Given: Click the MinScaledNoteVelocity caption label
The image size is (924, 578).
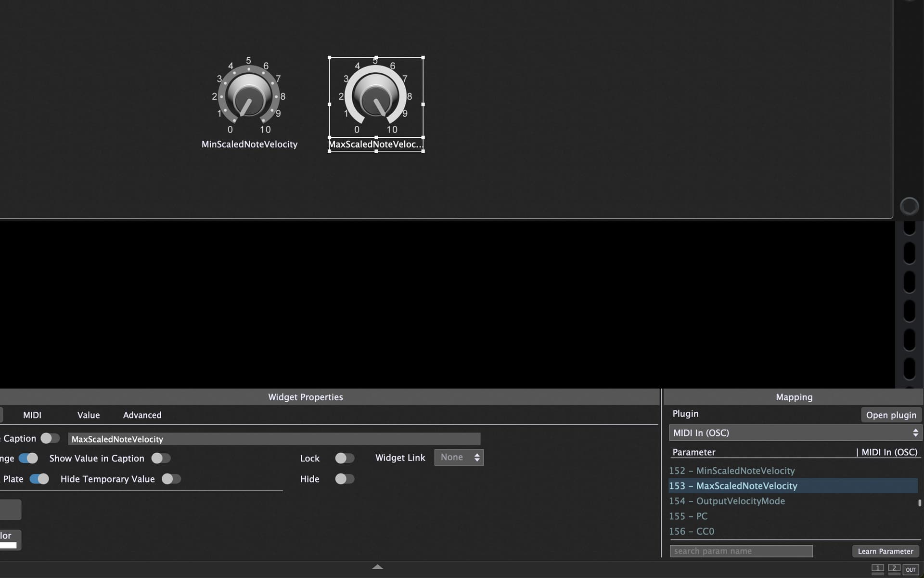Looking at the screenshot, I should click(249, 144).
